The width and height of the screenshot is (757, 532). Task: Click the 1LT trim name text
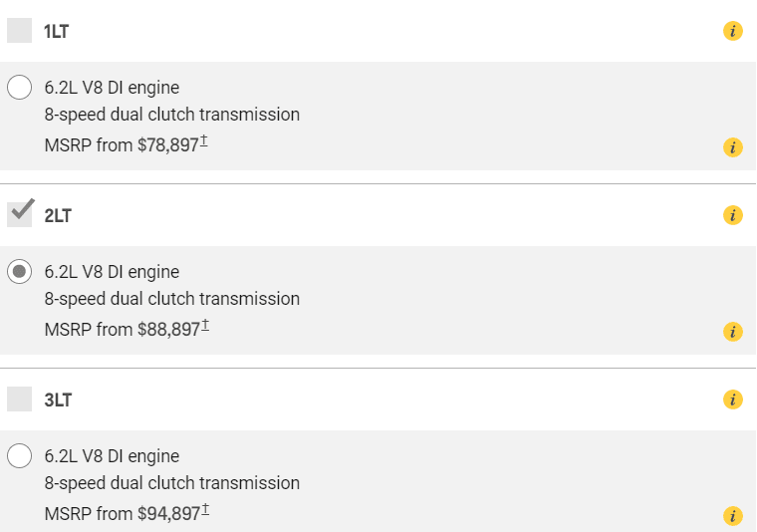[57, 32]
